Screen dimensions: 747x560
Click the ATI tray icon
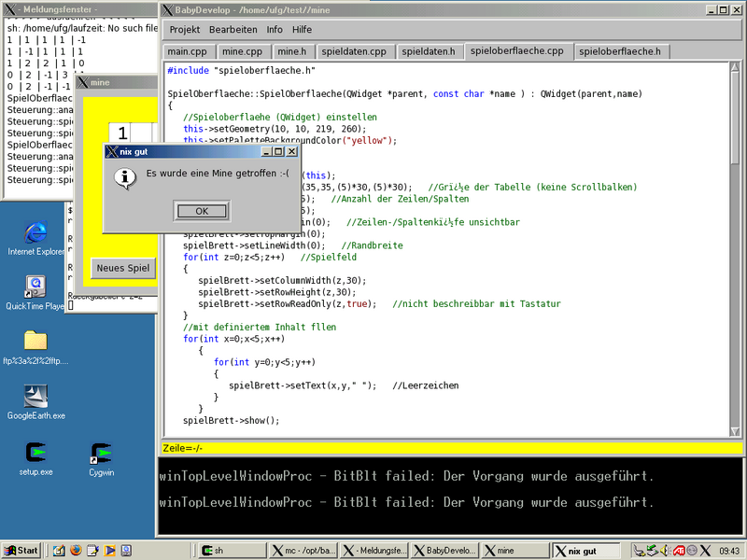(x=679, y=551)
